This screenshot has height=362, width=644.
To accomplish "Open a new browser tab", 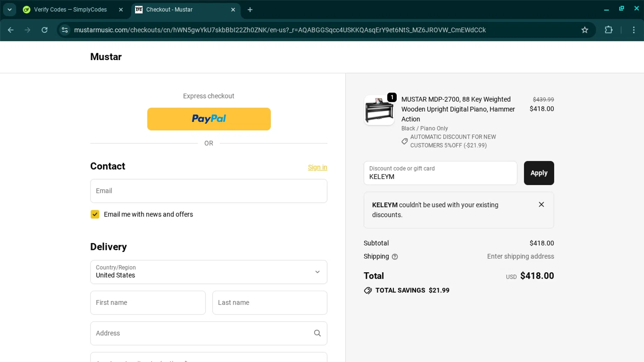I will click(250, 9).
